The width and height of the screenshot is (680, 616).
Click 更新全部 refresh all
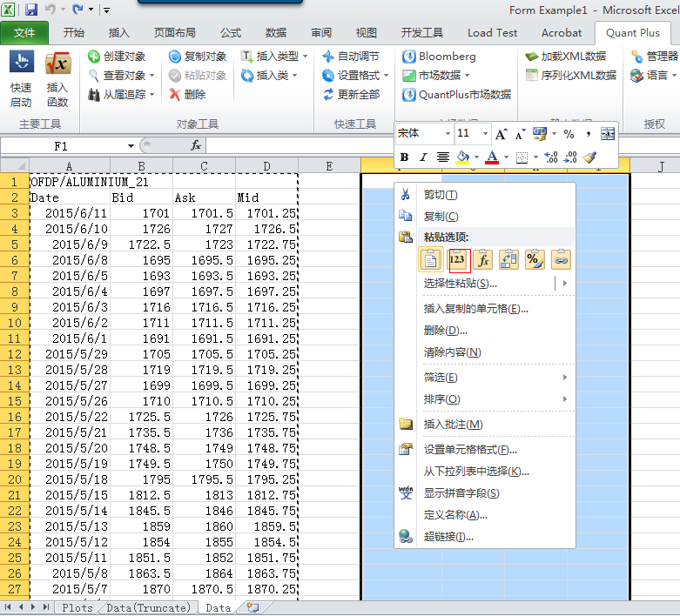[351, 95]
